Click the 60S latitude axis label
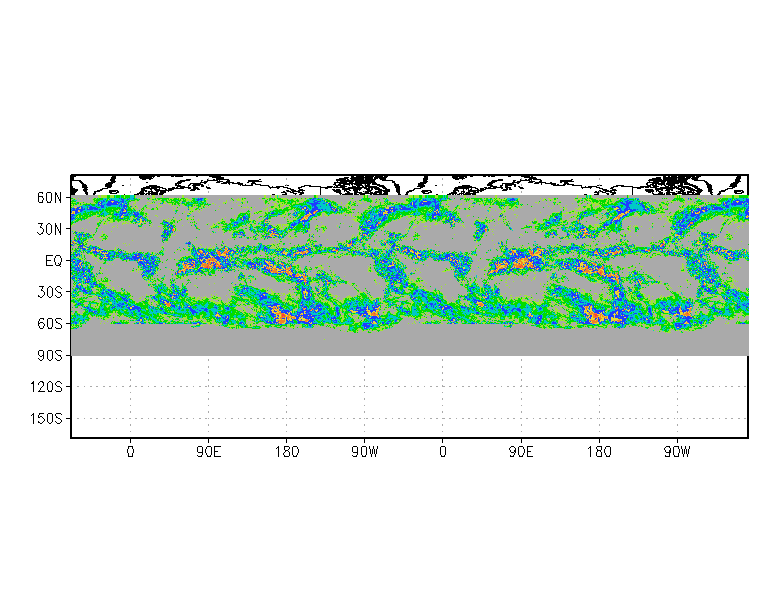The height and width of the screenshot is (612, 784). [x=50, y=324]
